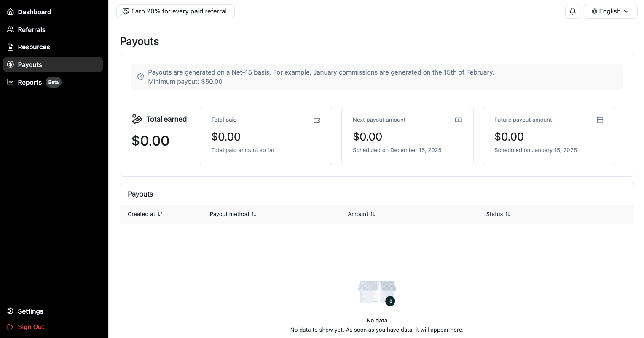Click the Earn 20% referral banner
The height and width of the screenshot is (338, 644).
(x=175, y=11)
